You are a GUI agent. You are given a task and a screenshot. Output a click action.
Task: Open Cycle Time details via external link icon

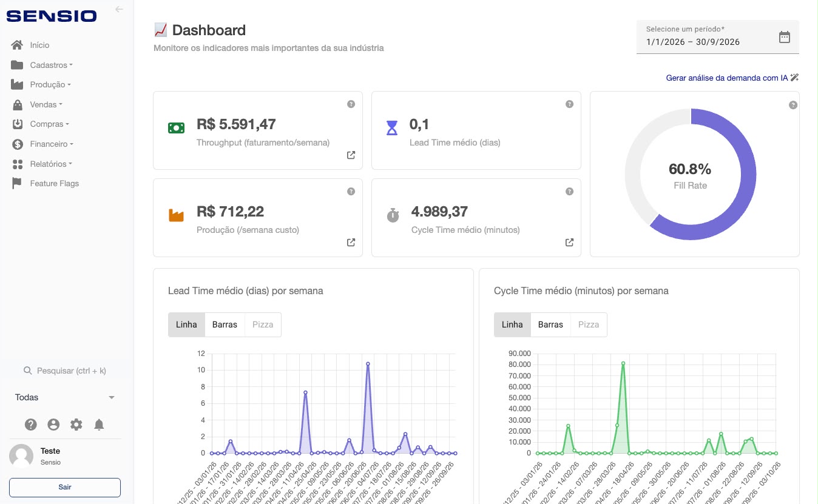[x=569, y=243]
